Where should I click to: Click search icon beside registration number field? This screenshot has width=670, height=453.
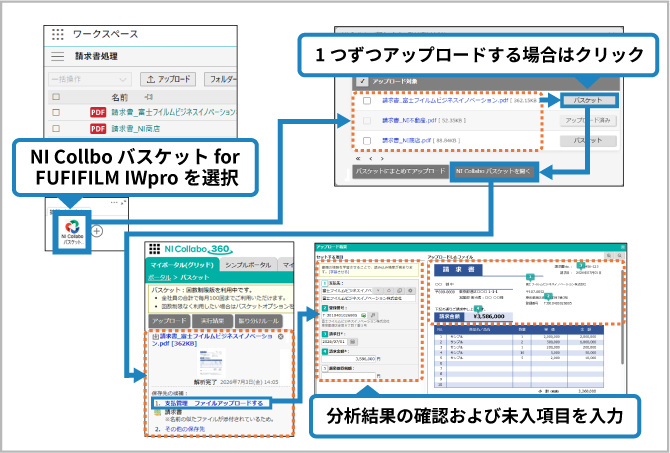(x=373, y=315)
